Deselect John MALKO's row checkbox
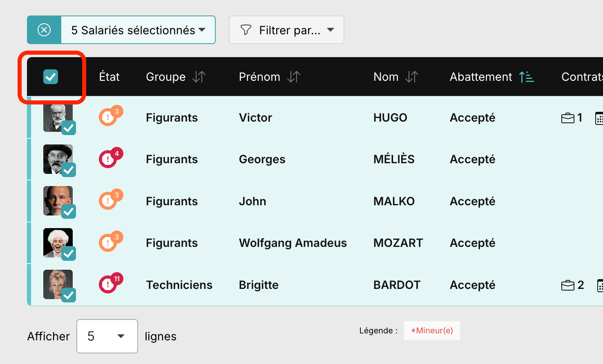The height and width of the screenshot is (364, 603). point(69,211)
